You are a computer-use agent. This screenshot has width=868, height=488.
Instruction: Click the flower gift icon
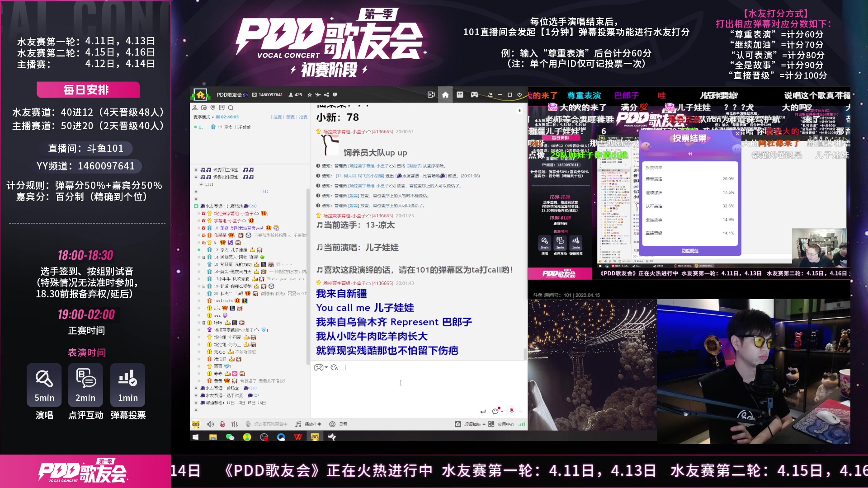pos(512,410)
